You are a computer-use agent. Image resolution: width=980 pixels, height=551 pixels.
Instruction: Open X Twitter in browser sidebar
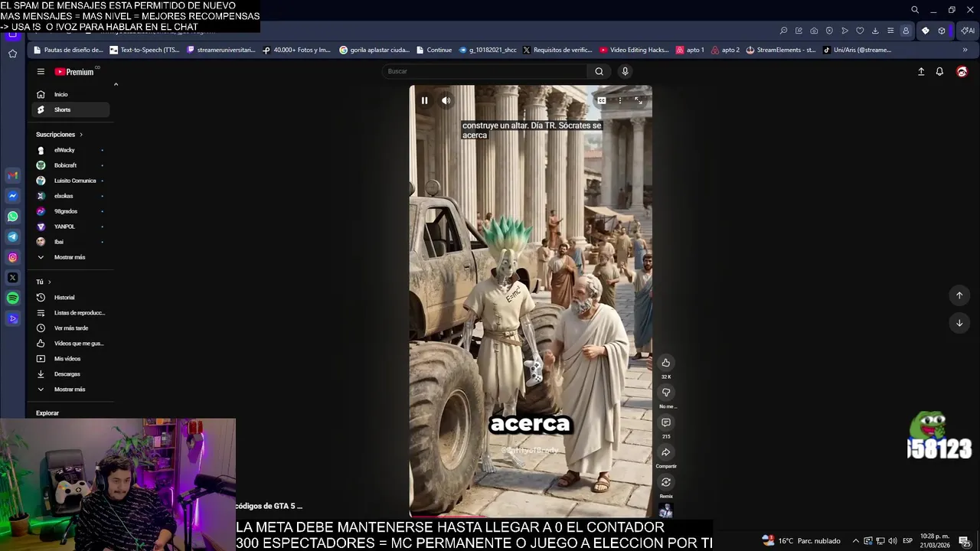click(12, 278)
